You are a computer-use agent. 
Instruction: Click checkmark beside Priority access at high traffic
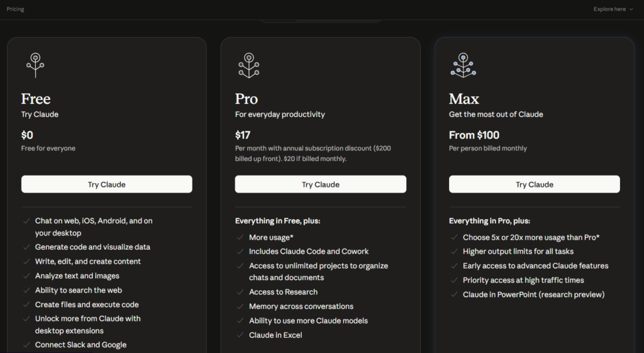(454, 281)
